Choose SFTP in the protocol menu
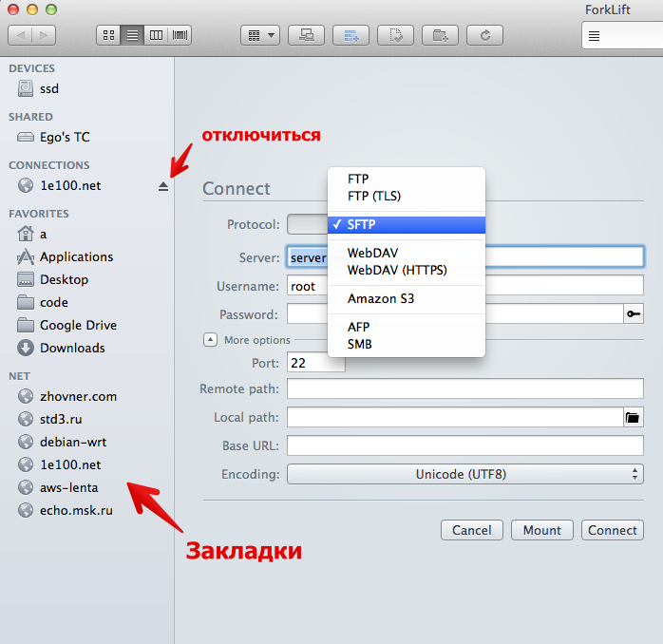Screen dimensions: 663x644 pos(407,224)
